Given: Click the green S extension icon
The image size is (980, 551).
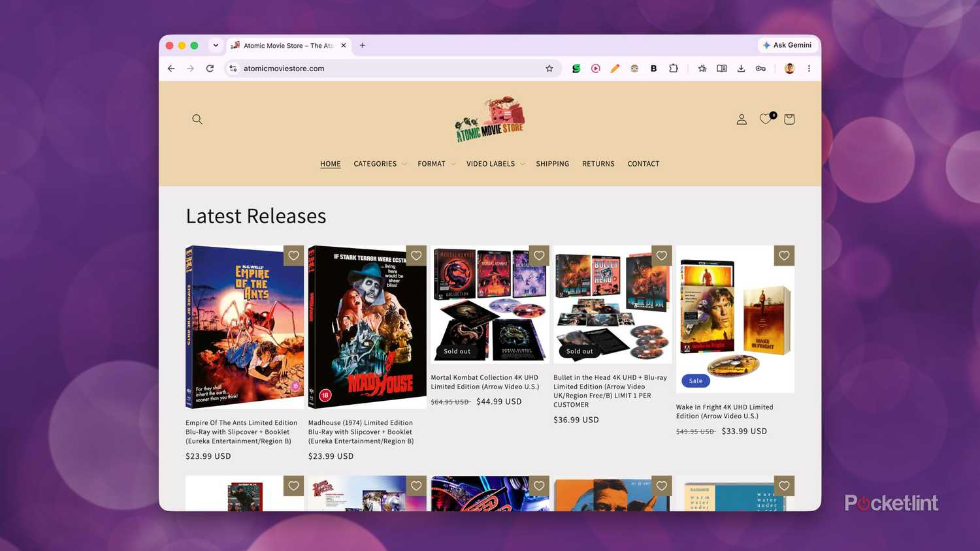Looking at the screenshot, I should tap(576, 69).
